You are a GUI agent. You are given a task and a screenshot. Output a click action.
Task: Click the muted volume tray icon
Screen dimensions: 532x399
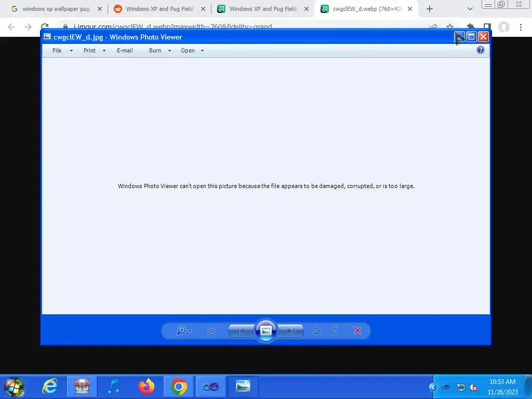(x=473, y=387)
